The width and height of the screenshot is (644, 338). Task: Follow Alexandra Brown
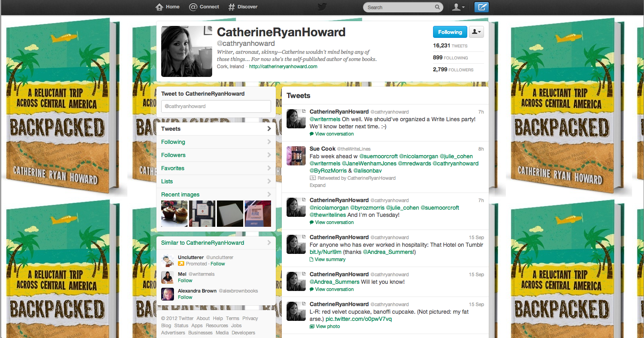click(185, 297)
